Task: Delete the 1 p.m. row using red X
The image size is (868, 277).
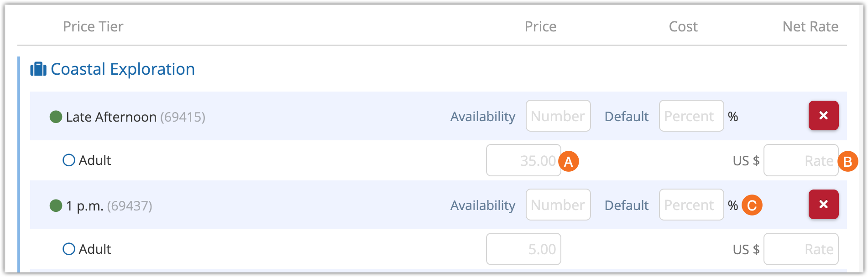Action: (823, 205)
